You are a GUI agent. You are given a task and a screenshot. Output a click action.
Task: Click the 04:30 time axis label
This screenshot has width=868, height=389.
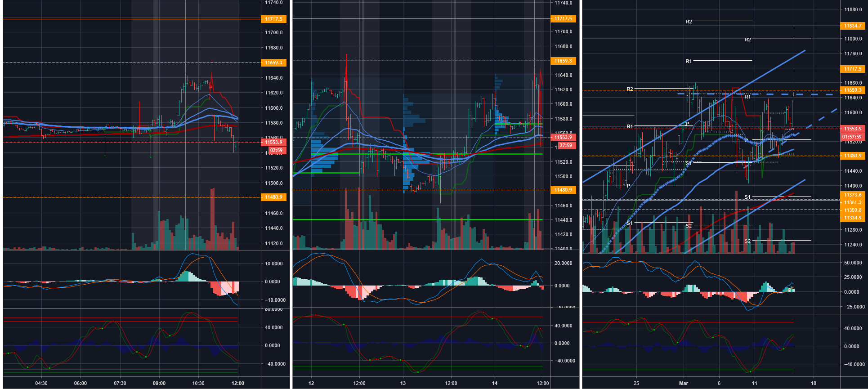click(41, 383)
